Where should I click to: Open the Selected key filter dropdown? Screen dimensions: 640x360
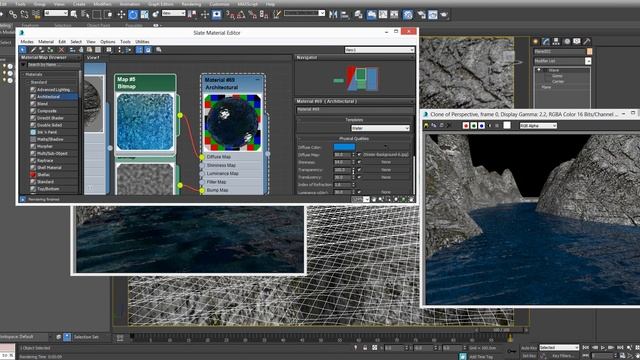point(559,348)
